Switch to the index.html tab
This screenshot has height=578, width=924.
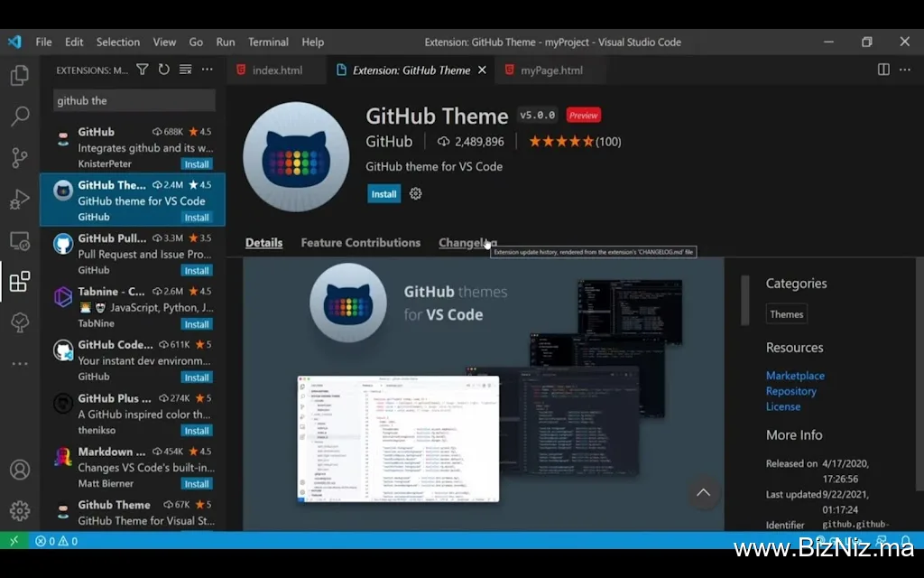pyautogui.click(x=276, y=70)
